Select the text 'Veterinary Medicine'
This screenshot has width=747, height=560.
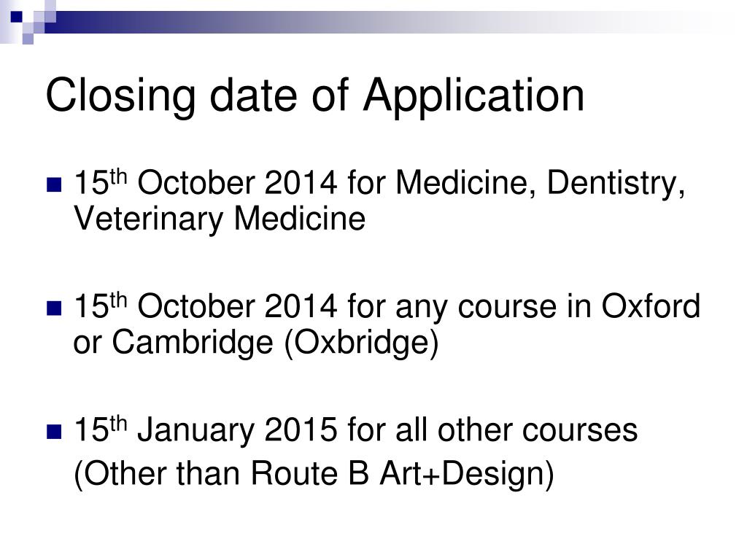click(220, 219)
